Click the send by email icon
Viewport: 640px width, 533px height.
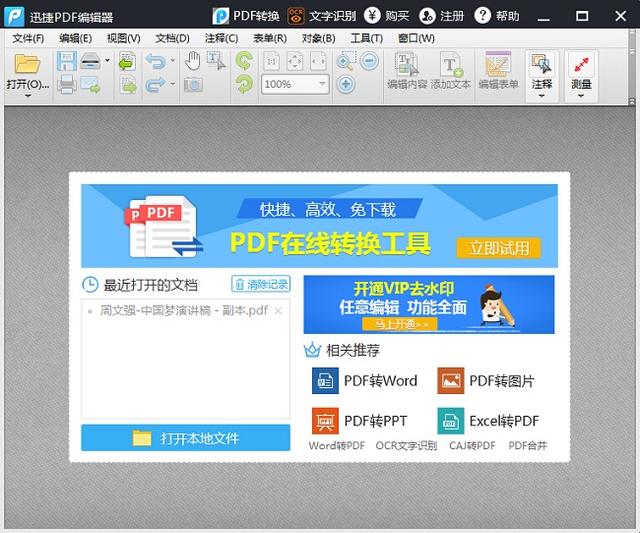coord(90,84)
